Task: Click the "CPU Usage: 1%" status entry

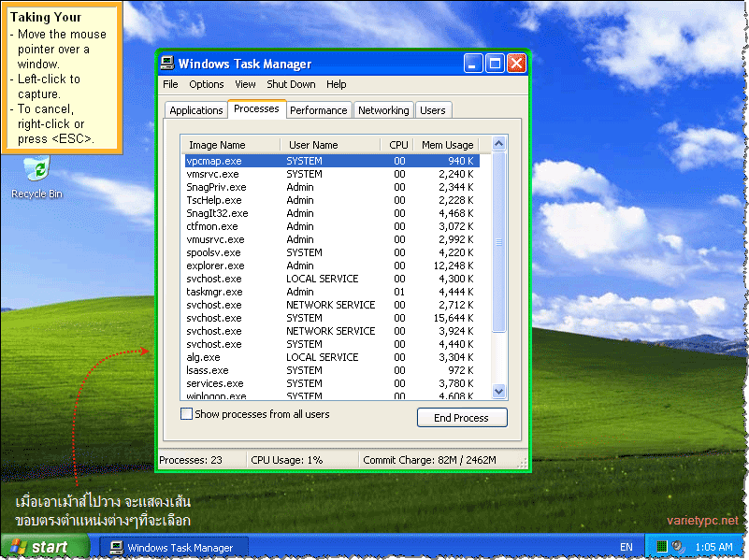Action: pyautogui.click(x=287, y=460)
